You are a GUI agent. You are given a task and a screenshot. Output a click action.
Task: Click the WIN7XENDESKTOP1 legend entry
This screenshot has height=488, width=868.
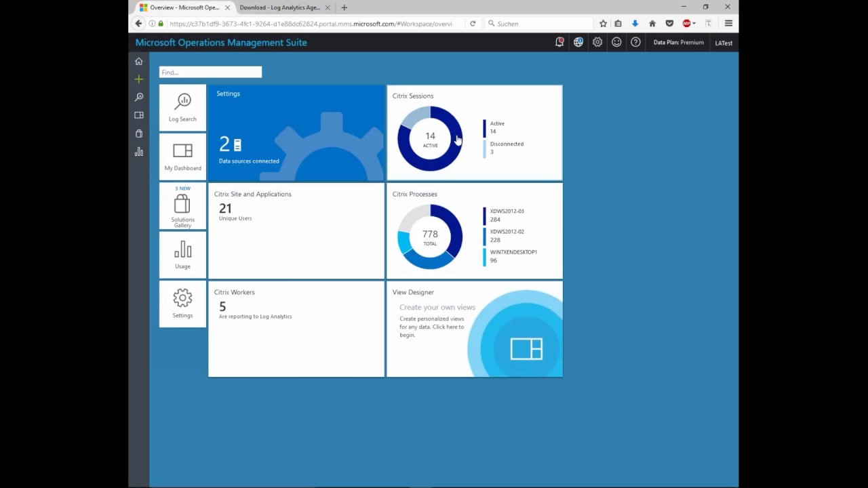click(510, 256)
